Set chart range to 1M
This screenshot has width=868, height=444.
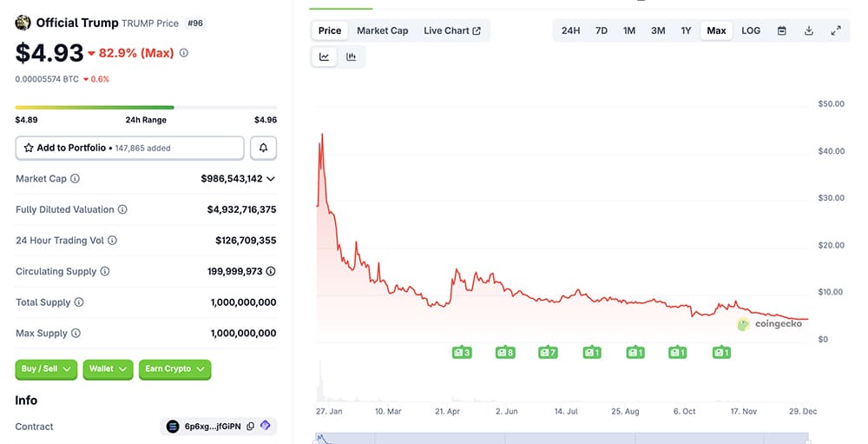[628, 30]
